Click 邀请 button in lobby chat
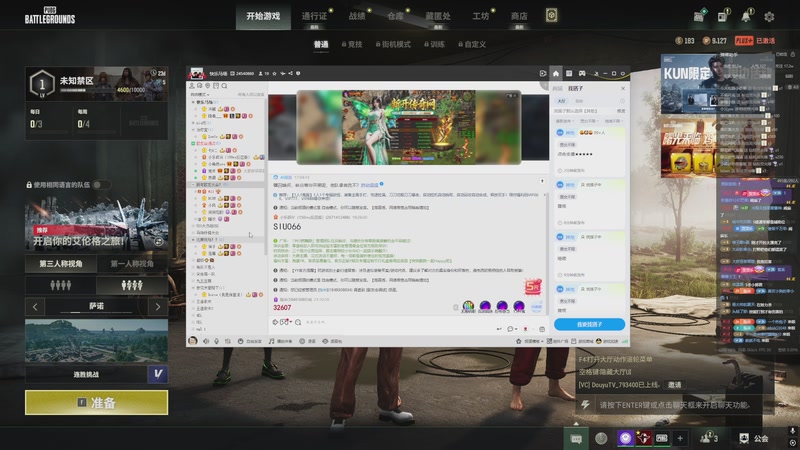Viewport: 800px width, 450px height. point(674,385)
